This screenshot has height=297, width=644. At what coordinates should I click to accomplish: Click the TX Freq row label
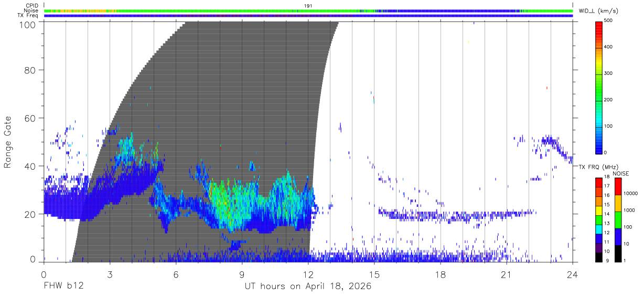[28, 16]
